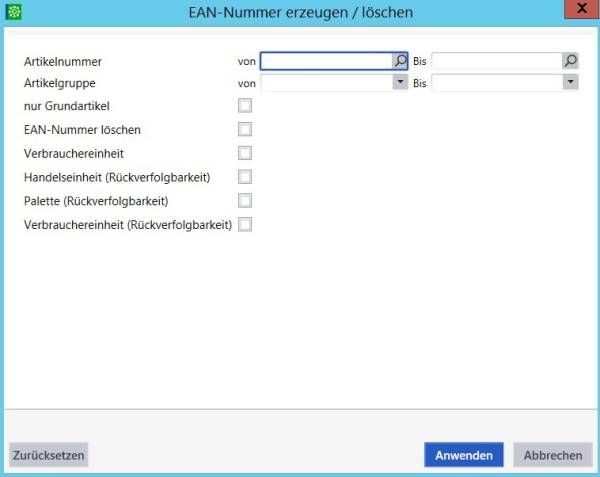Enable the Palette (Rückverfolgbarkeit) checkbox
Image resolution: width=600 pixels, height=477 pixels.
(245, 201)
